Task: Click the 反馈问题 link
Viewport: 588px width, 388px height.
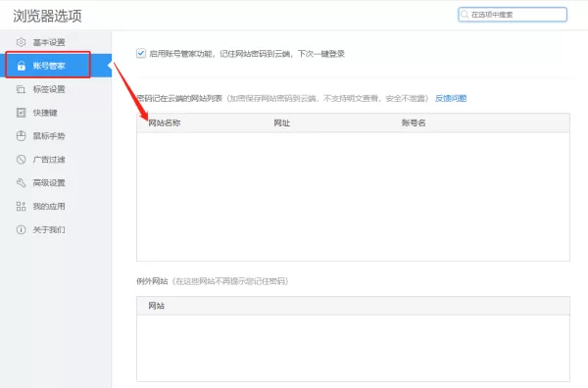Action: tap(451, 98)
